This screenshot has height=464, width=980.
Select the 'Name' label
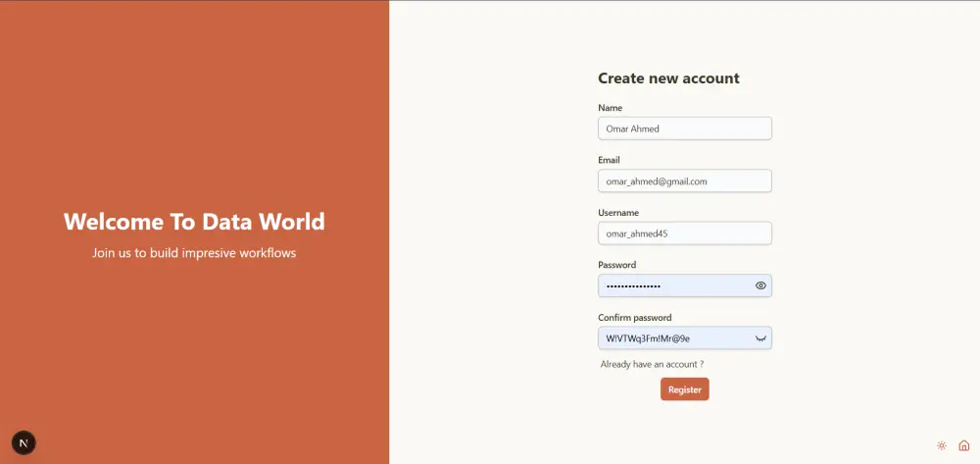(x=610, y=108)
